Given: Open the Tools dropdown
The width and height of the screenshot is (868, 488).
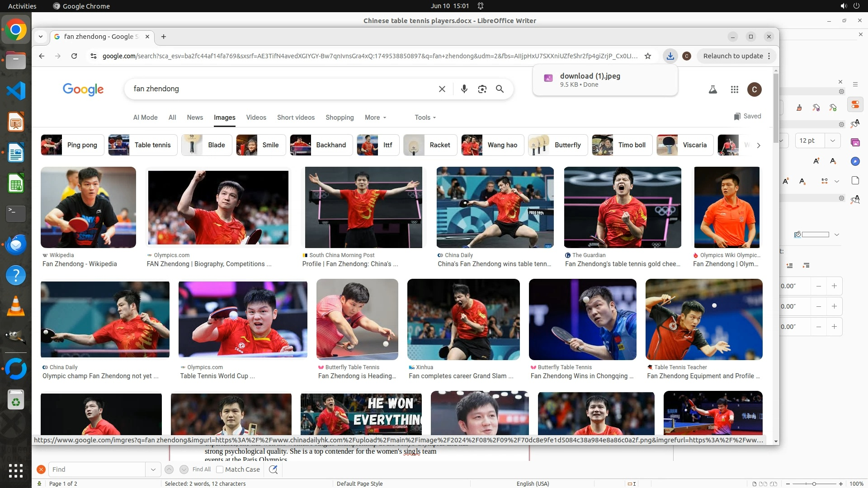Looking at the screenshot, I should (425, 117).
